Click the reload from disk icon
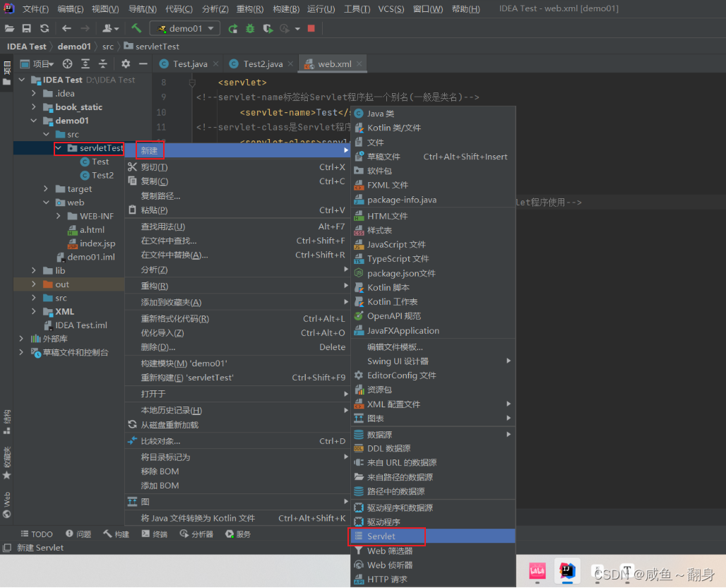This screenshot has height=588, width=726. (x=133, y=425)
